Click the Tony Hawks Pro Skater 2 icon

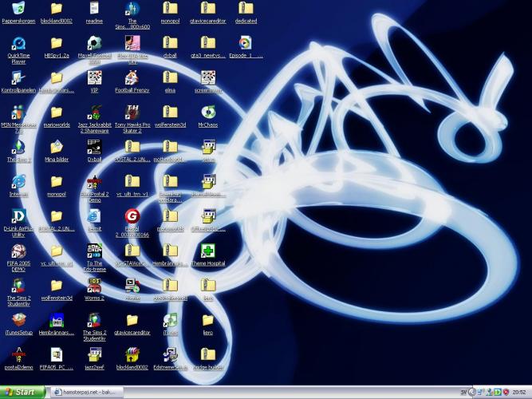(132, 113)
